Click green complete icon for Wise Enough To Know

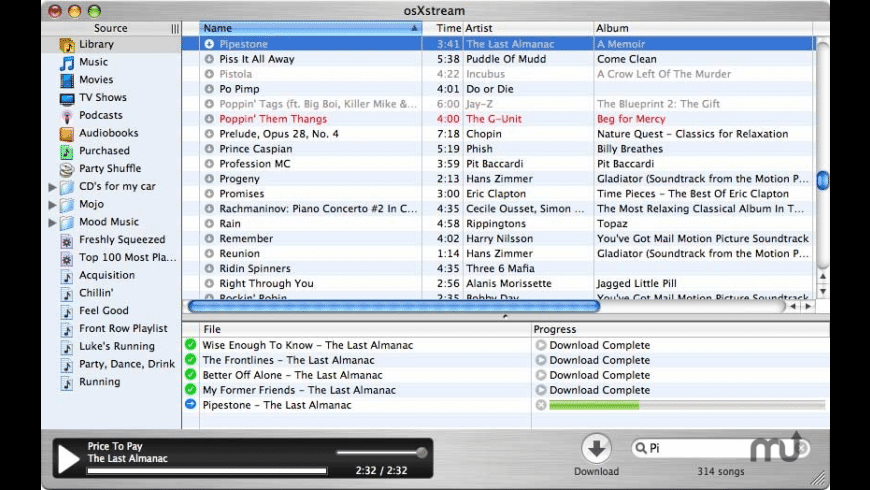(190, 345)
